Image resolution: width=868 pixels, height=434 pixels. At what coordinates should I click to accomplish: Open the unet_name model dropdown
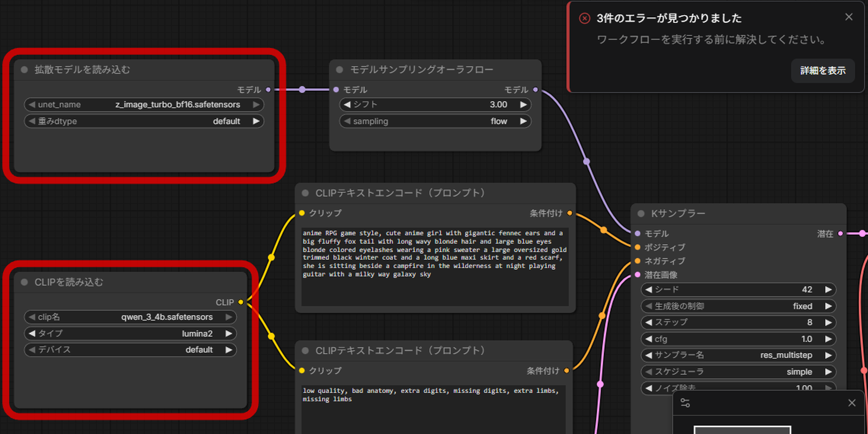144,105
